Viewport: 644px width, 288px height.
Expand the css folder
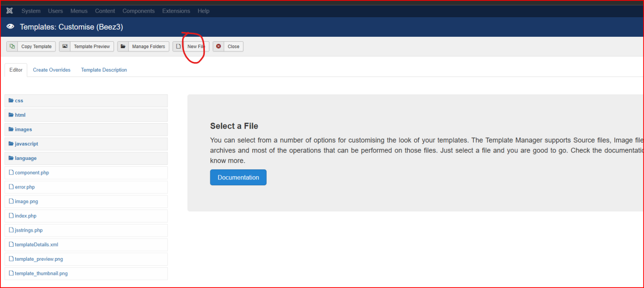click(x=86, y=101)
